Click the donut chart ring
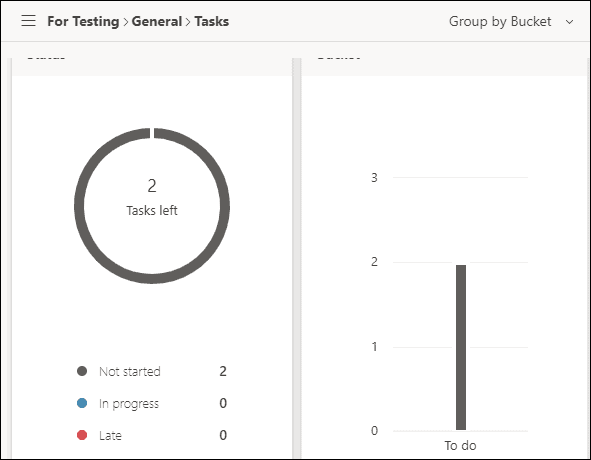Viewport: 591px width, 460px height. tap(78, 205)
